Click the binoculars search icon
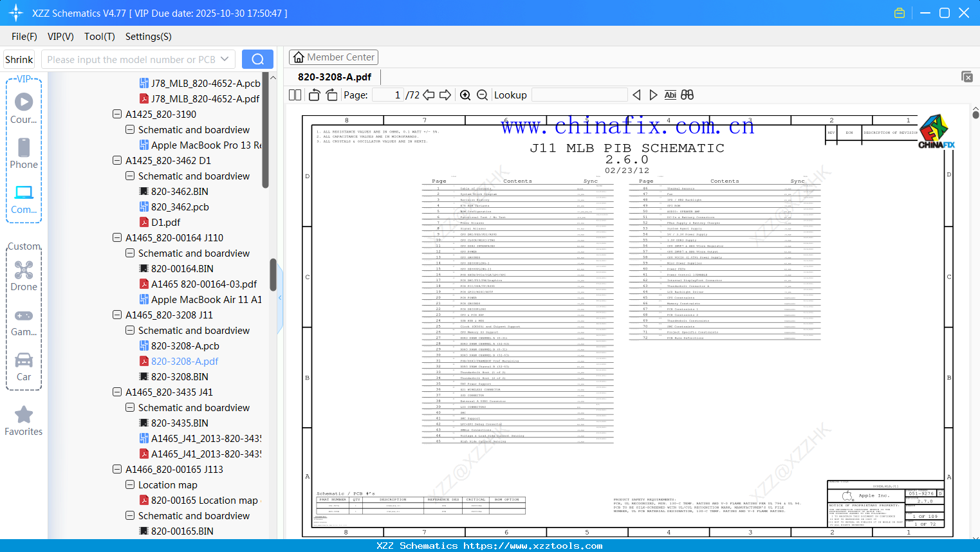Image resolution: width=980 pixels, height=552 pixels. pyautogui.click(x=687, y=95)
